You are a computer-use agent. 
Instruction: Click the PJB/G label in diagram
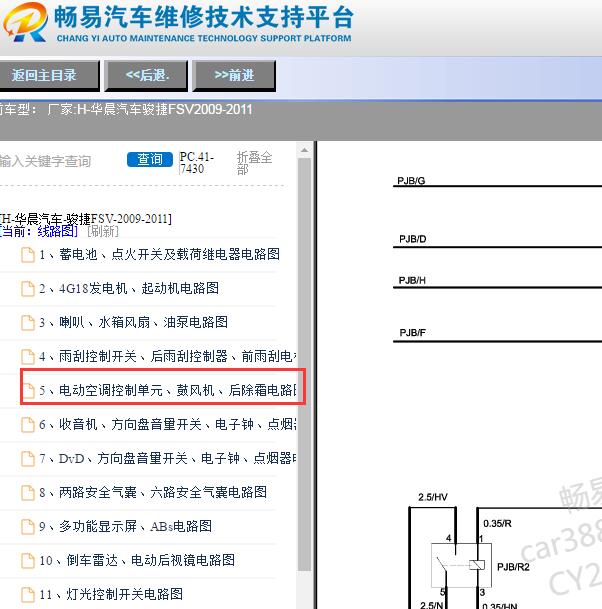tap(411, 181)
